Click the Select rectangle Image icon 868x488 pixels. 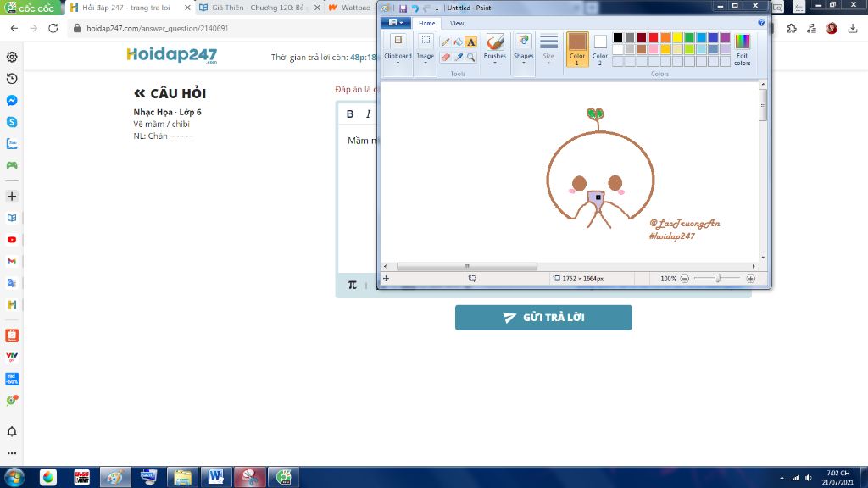(x=426, y=41)
